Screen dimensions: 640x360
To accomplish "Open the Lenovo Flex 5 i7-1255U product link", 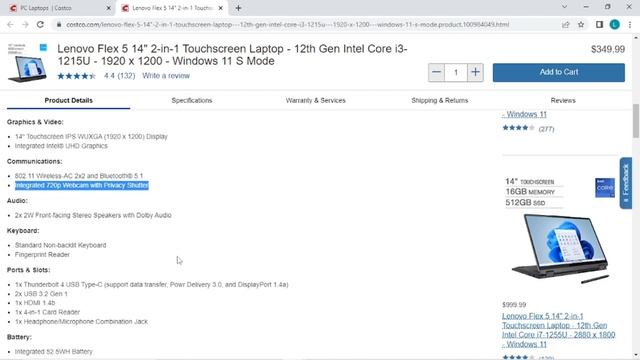I will pyautogui.click(x=558, y=330).
